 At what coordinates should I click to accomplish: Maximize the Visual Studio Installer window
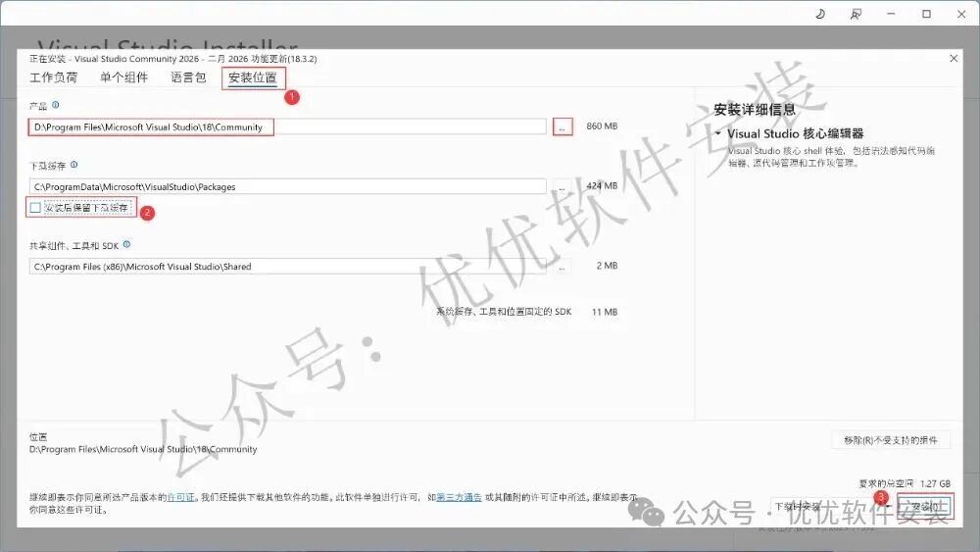tap(926, 14)
